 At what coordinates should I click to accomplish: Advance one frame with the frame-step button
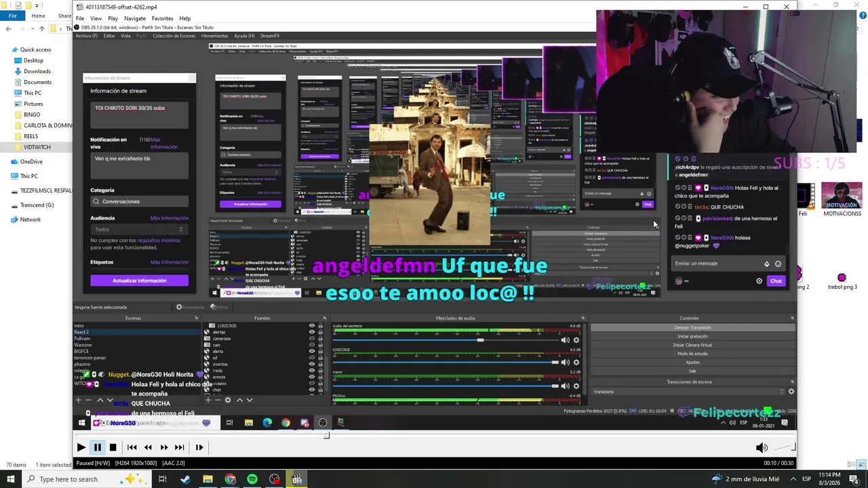[x=199, y=447]
